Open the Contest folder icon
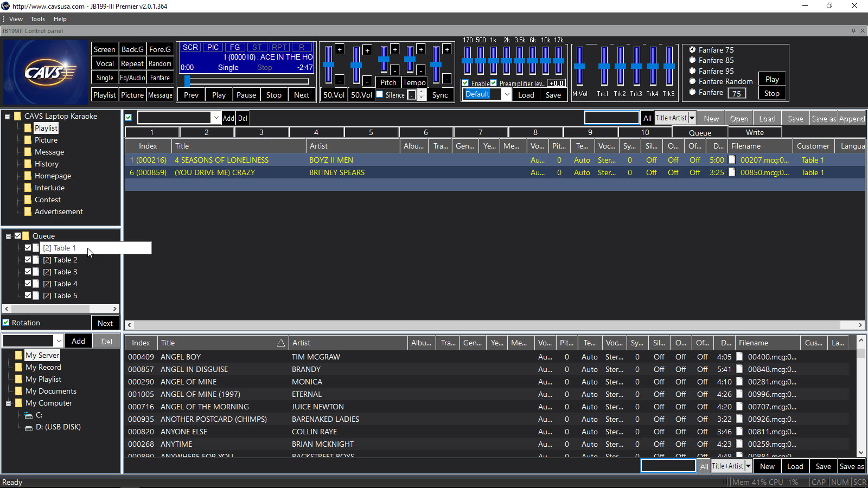868x488 pixels. point(28,200)
